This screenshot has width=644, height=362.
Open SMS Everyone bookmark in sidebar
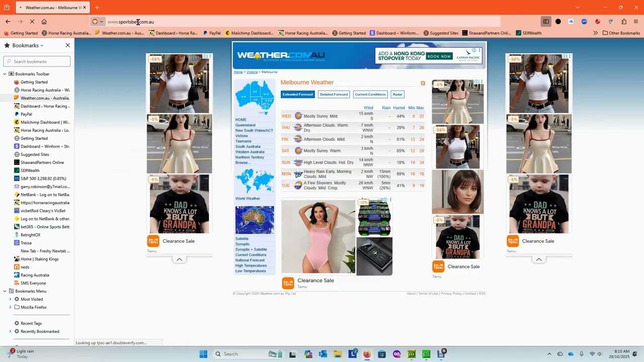coord(30,283)
